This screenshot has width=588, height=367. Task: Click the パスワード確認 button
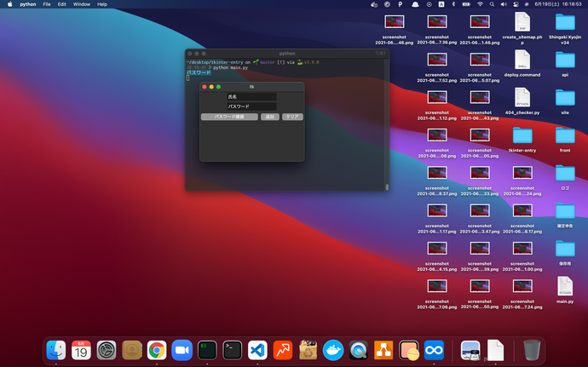(229, 117)
